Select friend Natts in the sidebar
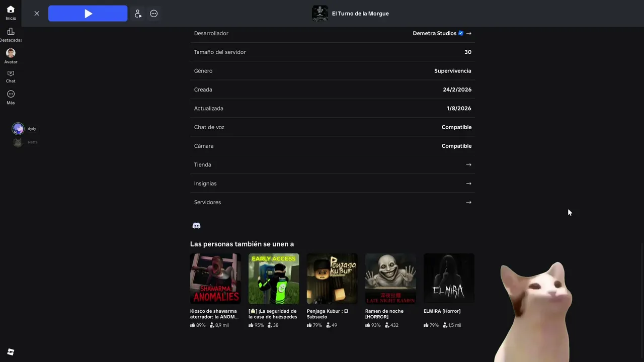 coord(25,142)
